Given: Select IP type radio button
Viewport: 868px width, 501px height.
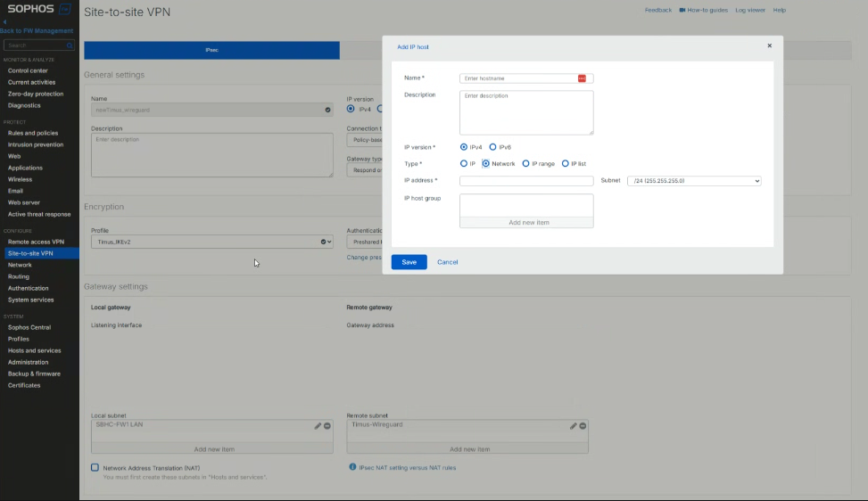Looking at the screenshot, I should [464, 164].
